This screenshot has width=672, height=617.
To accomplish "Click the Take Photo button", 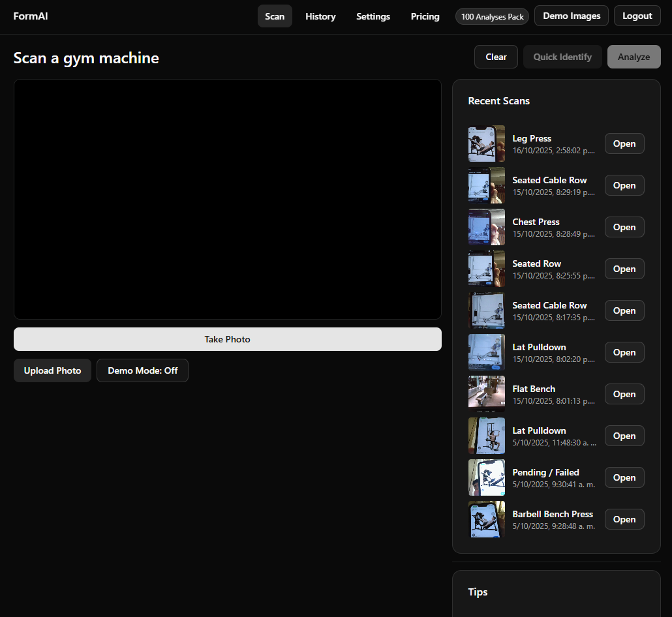I will click(228, 339).
